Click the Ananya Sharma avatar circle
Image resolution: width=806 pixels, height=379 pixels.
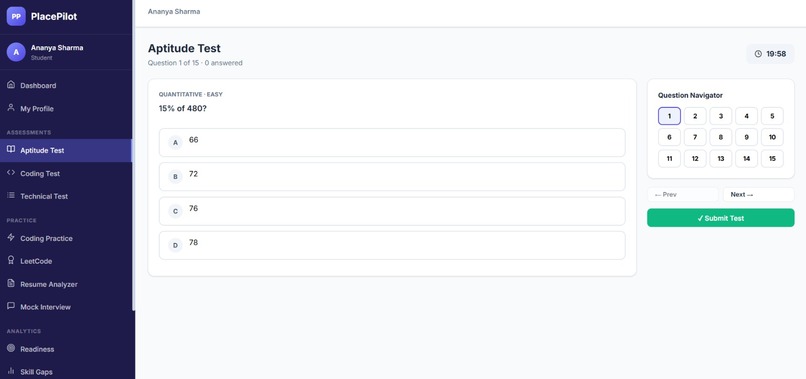(16, 52)
